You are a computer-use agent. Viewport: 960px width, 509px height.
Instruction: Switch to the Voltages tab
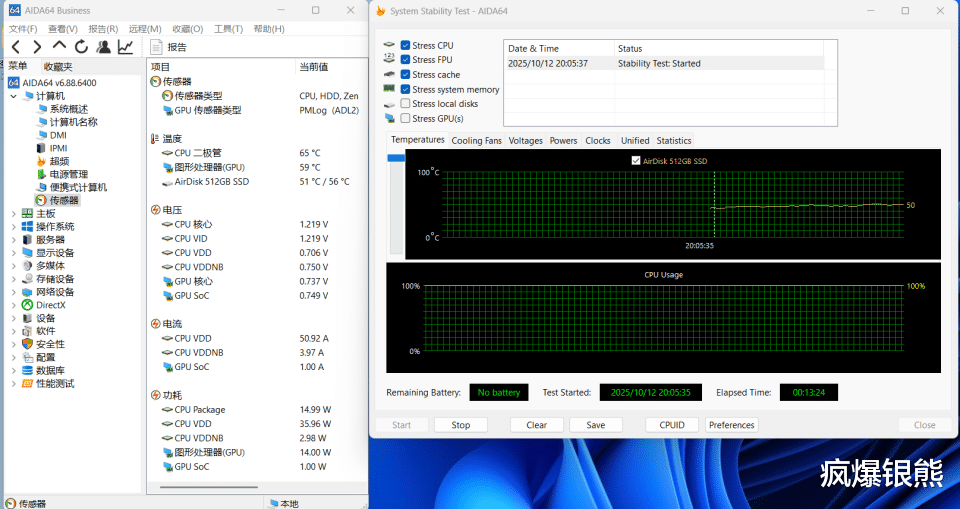pyautogui.click(x=525, y=140)
